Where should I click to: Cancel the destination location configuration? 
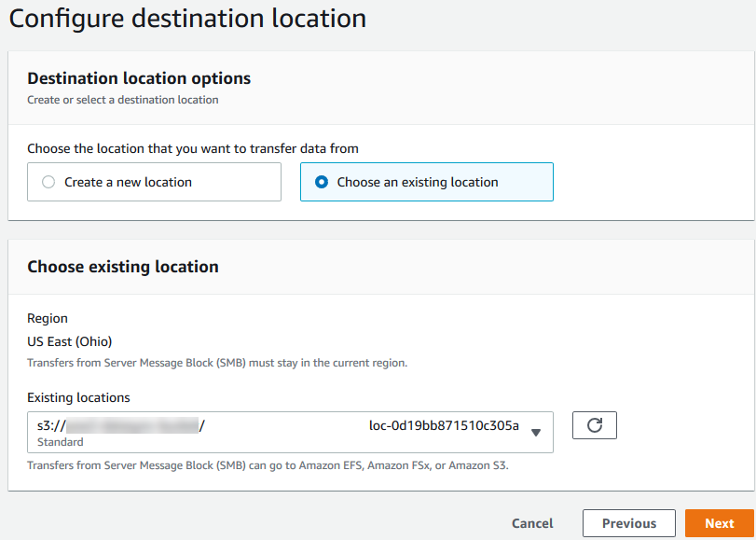coord(531,523)
